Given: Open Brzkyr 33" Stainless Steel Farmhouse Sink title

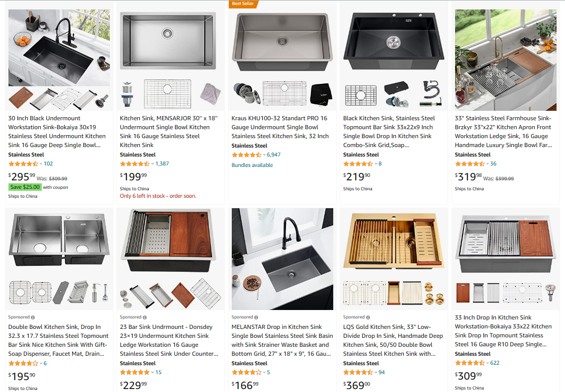Looking at the screenshot, I should click(x=503, y=132).
